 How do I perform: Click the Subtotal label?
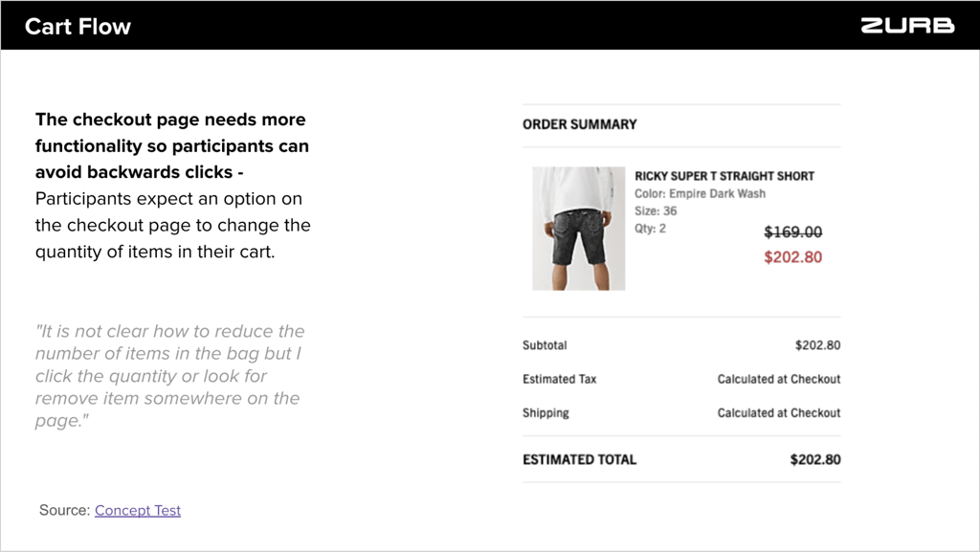545,345
